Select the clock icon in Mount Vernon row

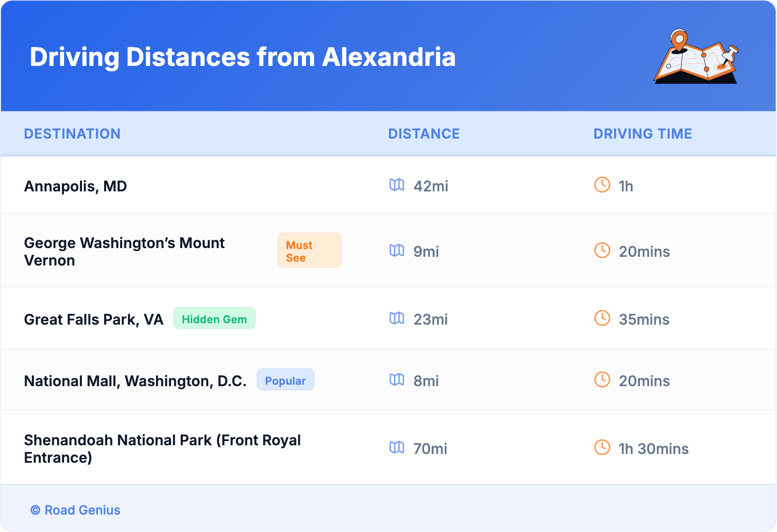(x=602, y=250)
